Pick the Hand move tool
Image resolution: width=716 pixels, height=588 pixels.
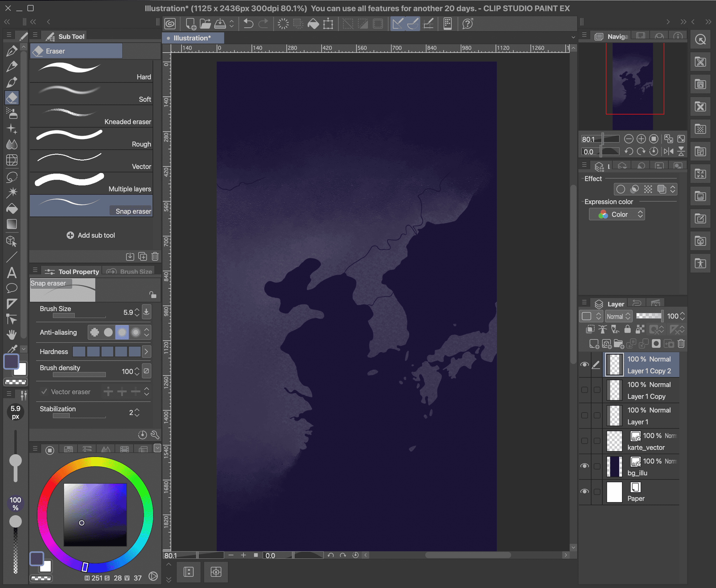(12, 334)
